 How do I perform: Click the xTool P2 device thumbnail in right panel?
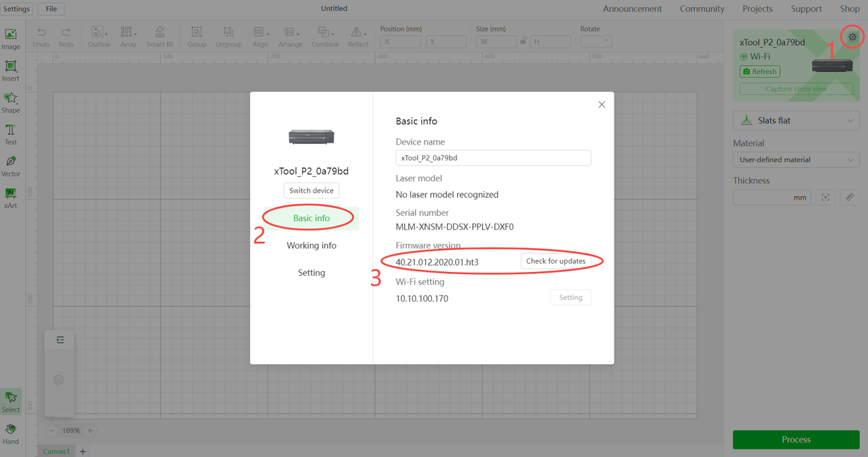coord(832,66)
